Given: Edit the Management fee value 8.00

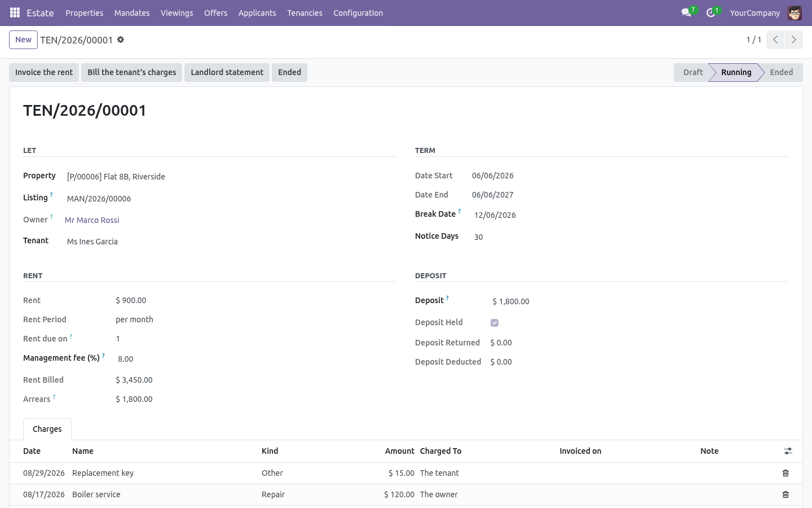Looking at the screenshot, I should (x=256, y=359).
